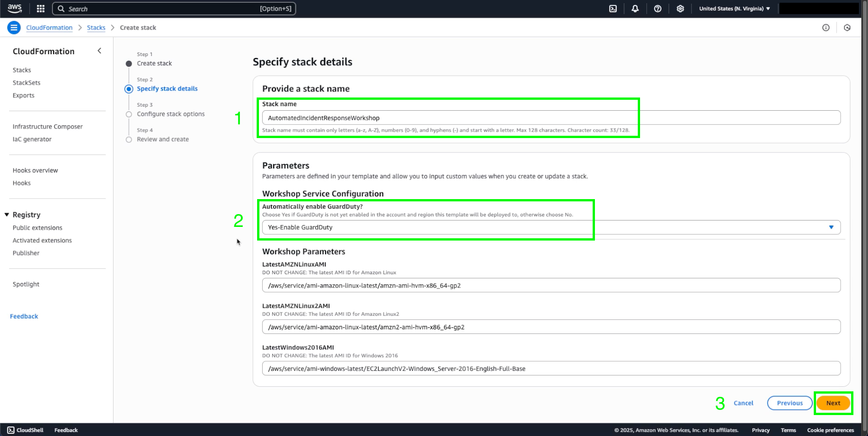Open the United States (N. Virginia) region selector
Viewport: 868px width, 436px height.
[734, 9]
